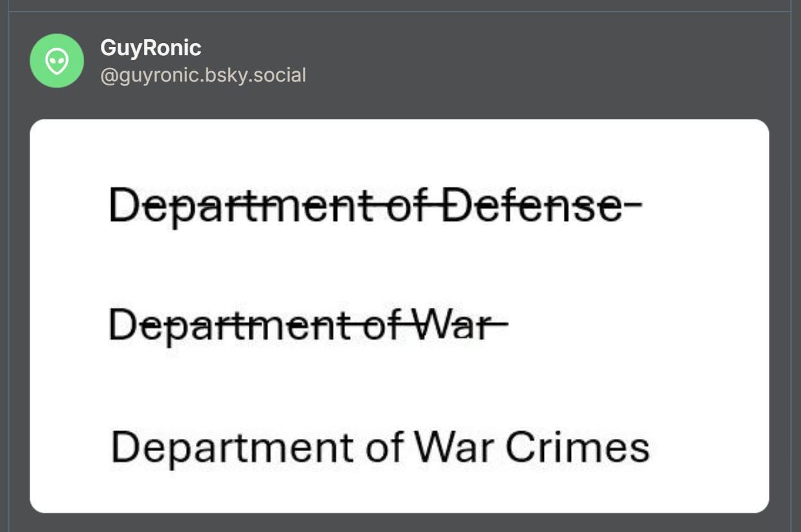Click crossed-out "Department of War" line
Viewport: 801px width, 532px height.
click(x=308, y=324)
